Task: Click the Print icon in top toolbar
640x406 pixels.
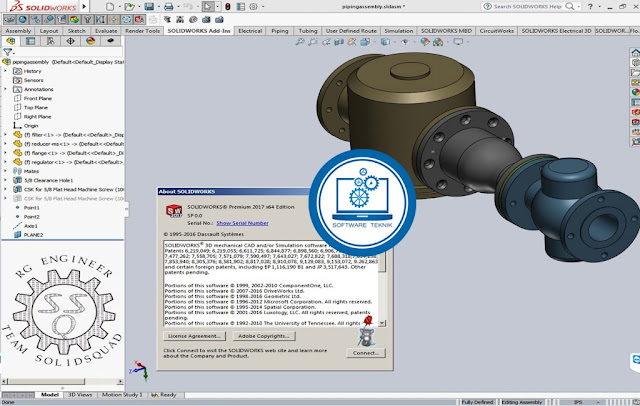Action: tap(169, 7)
